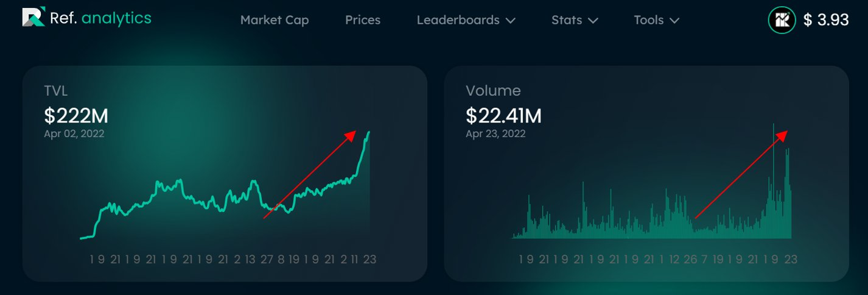The width and height of the screenshot is (868, 295).
Task: Click the TVL chart's last date label 23
Action: (369, 259)
